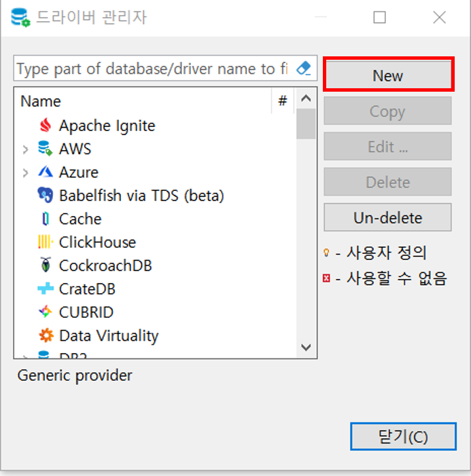Click the New driver button
This screenshot has height=476, width=471.
(x=387, y=75)
